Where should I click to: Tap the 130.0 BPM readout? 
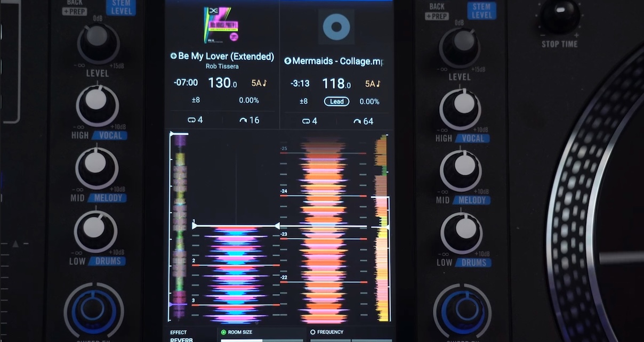point(222,83)
